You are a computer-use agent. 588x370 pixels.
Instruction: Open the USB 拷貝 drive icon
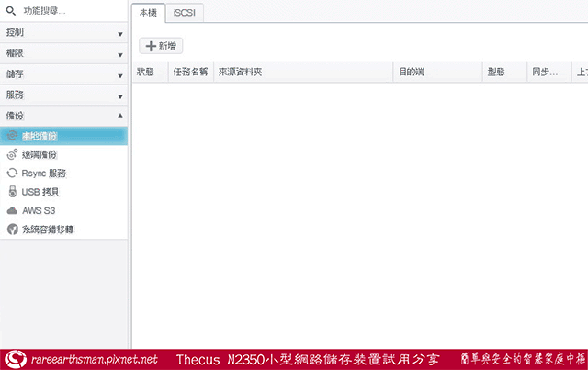12,192
